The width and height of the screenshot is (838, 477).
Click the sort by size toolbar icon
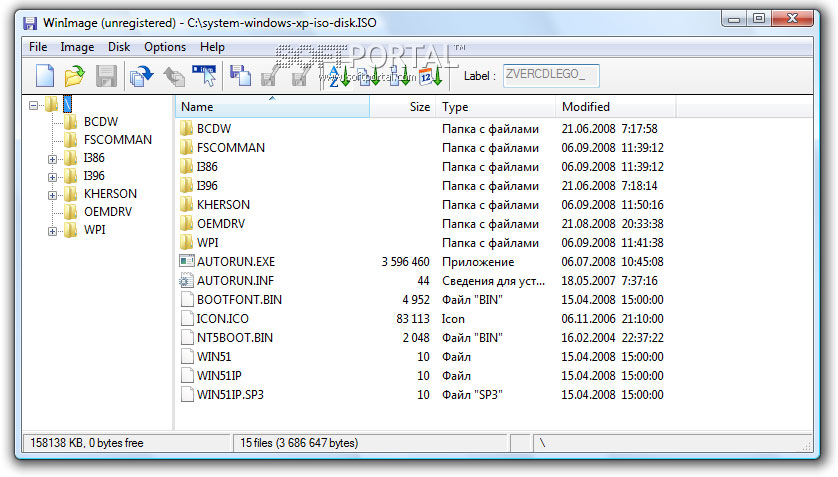pos(400,76)
